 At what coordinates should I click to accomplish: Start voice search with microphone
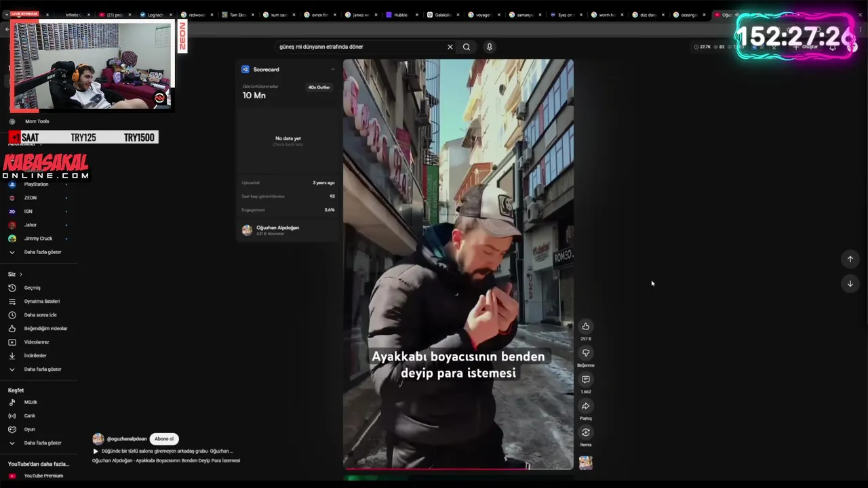pyautogui.click(x=489, y=47)
